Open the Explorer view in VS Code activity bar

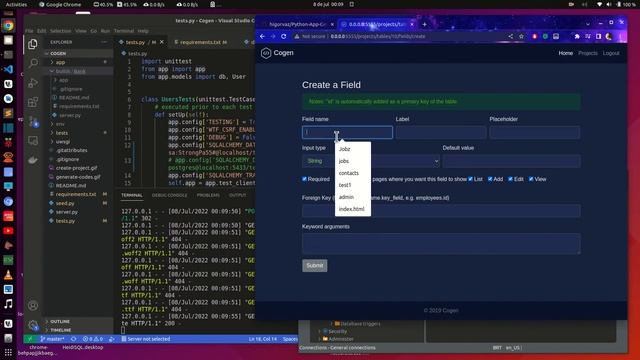(33, 44)
